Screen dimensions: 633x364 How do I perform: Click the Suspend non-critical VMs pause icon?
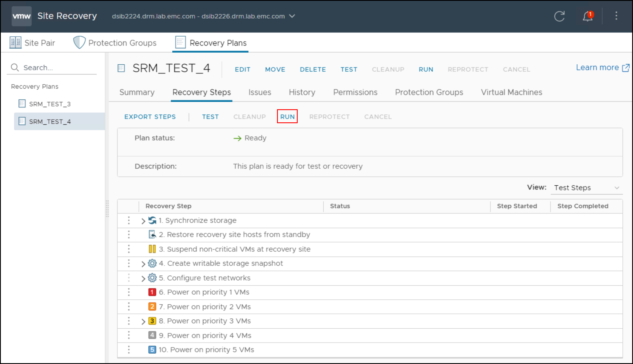point(152,249)
